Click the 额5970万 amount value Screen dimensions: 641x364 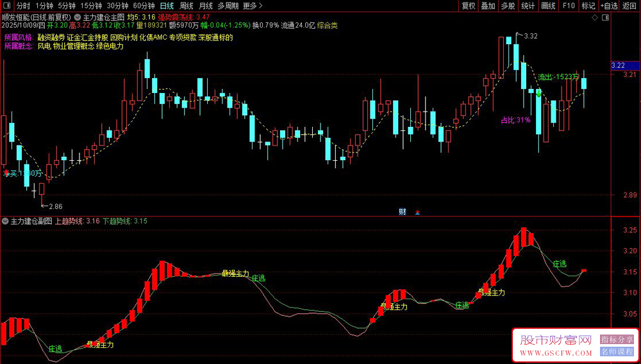tap(183, 26)
